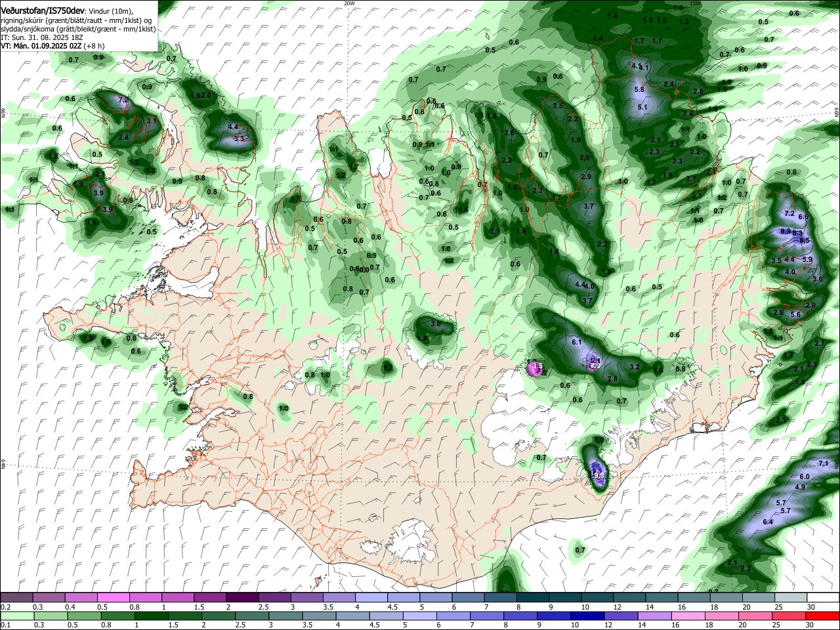Pick the darkest green 1 swatch in lower legend
The height and width of the screenshot is (630, 840).
151,616
